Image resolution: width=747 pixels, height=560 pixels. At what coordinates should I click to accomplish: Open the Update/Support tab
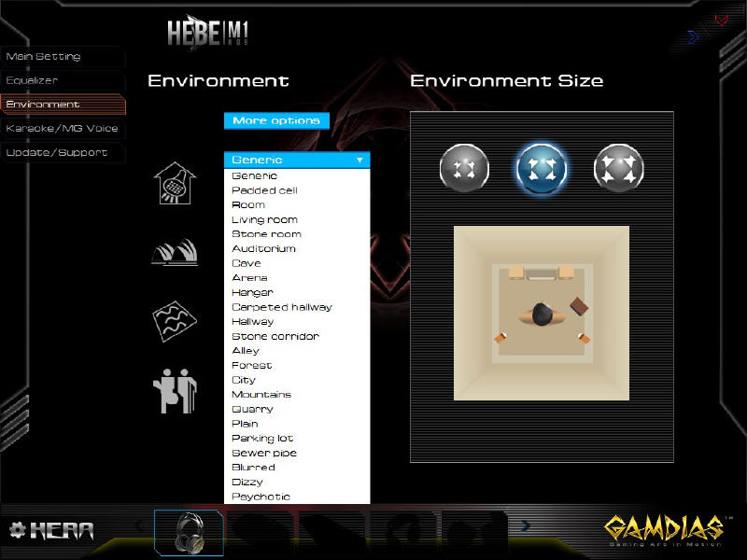coord(63,153)
